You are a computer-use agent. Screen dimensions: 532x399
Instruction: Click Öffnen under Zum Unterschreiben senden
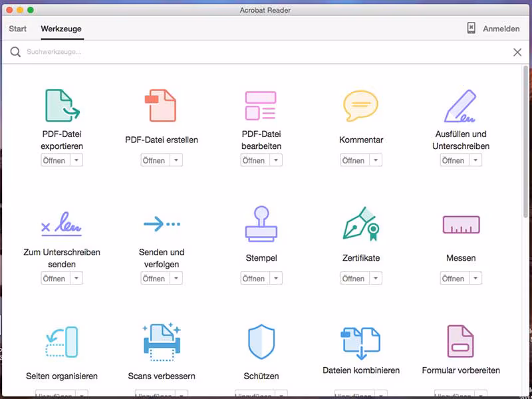(x=56, y=278)
